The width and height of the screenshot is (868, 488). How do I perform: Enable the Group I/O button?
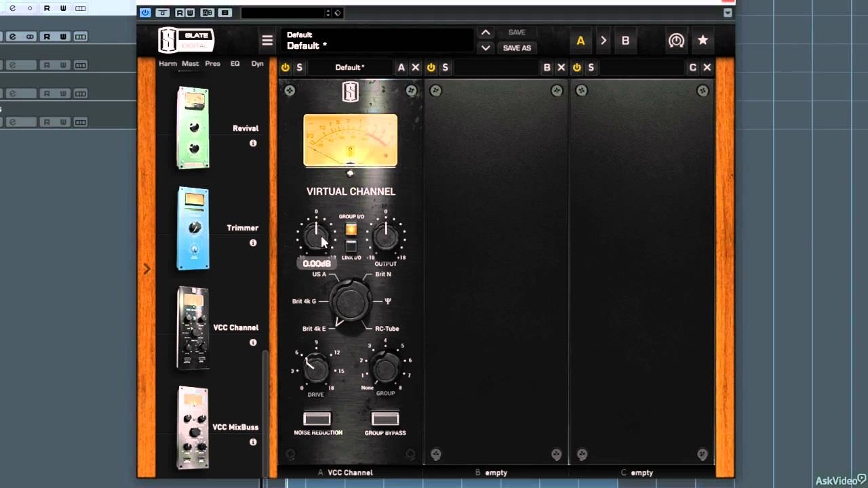(x=351, y=230)
